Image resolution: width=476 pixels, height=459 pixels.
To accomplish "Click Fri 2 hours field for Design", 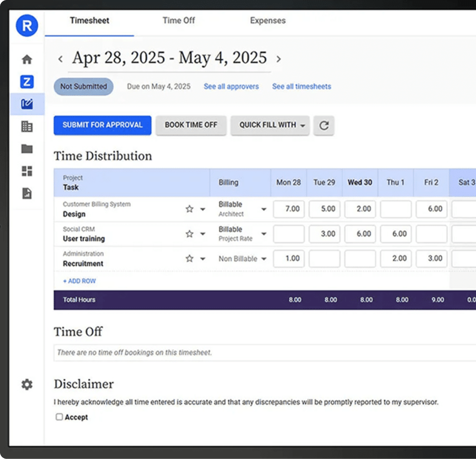I will point(431,209).
